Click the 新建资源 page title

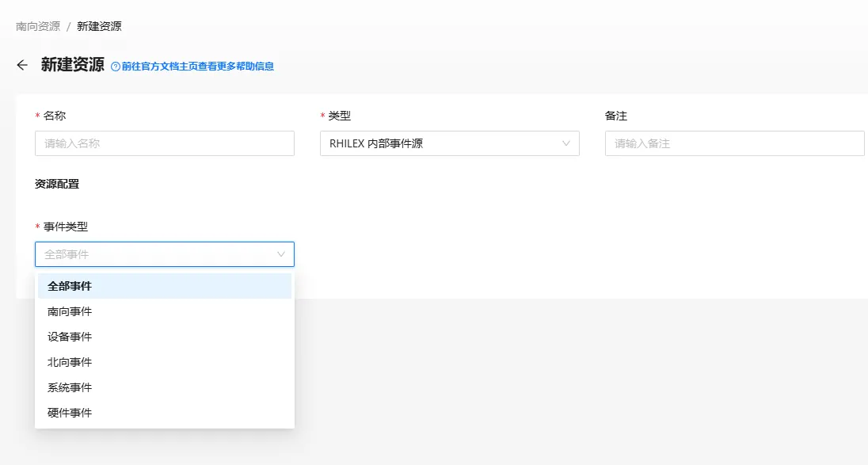click(73, 65)
